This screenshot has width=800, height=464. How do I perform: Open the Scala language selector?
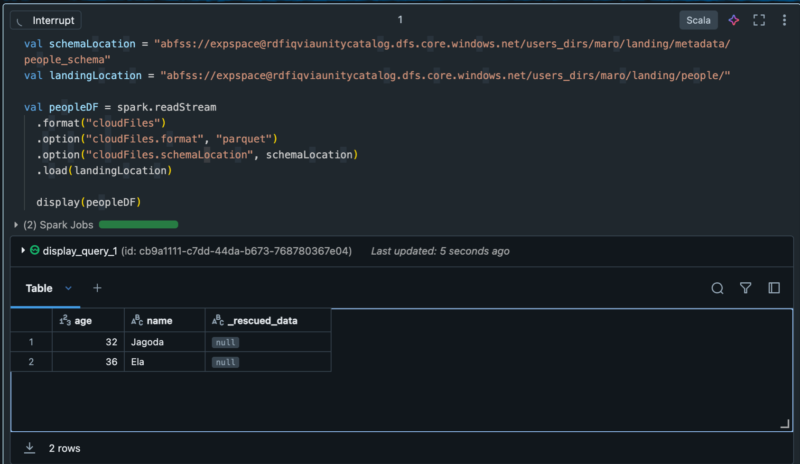click(698, 20)
